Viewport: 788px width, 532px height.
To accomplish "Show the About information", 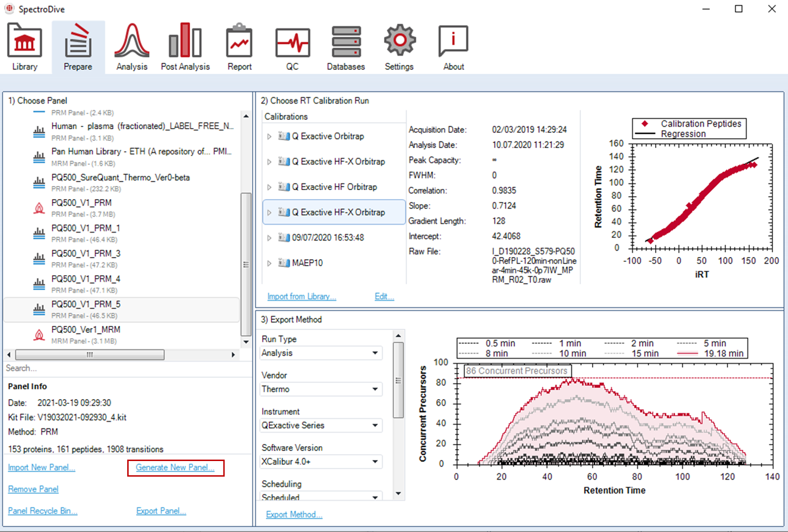I will pos(454,47).
